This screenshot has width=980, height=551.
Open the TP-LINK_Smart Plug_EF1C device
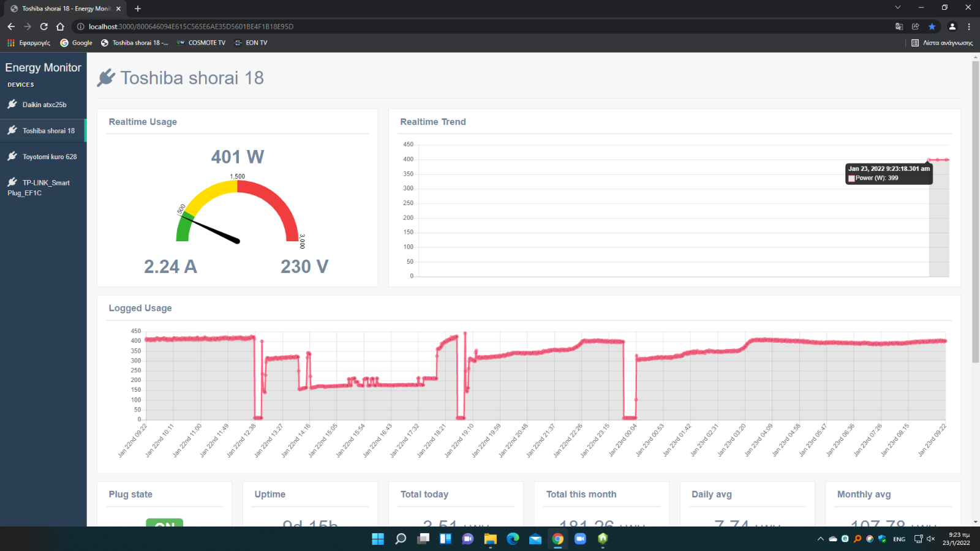point(43,187)
